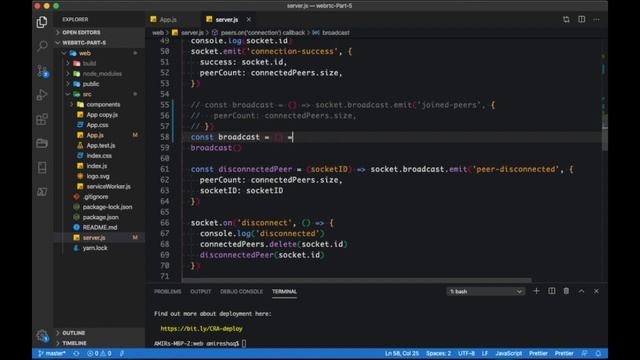Open index.css in explorer
Viewport: 640px width, 360px height.
coord(99,156)
